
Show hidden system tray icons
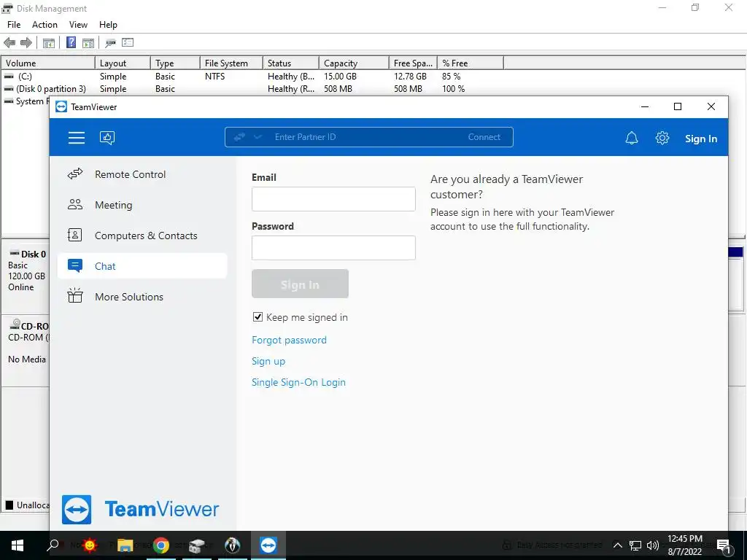coord(617,545)
